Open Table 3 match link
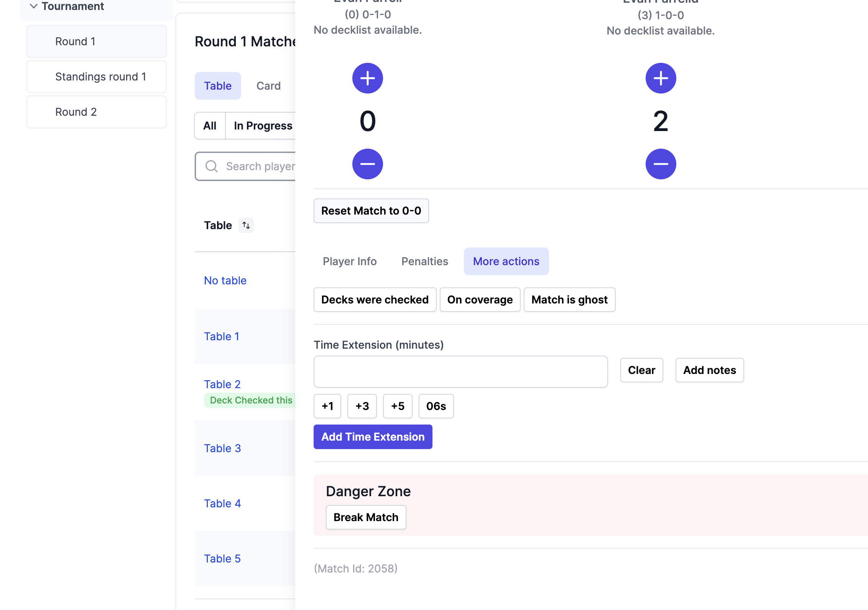This screenshot has height=610, width=868. (222, 448)
